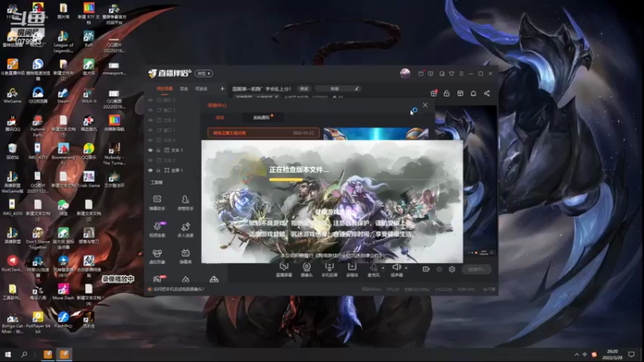Open the 弹幕助手 tool
This screenshot has height=362, width=644.
157,203
